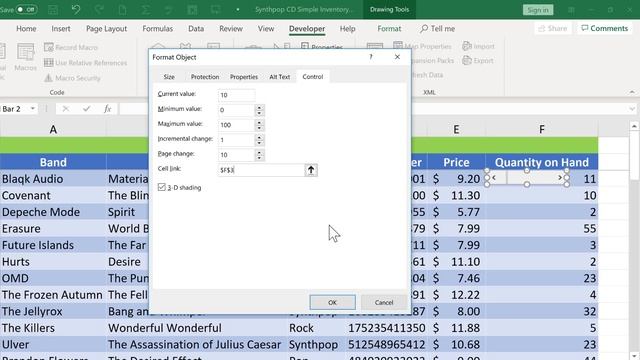Click the Import icon in XML group
This screenshot has width=640, height=360.
click(467, 46)
